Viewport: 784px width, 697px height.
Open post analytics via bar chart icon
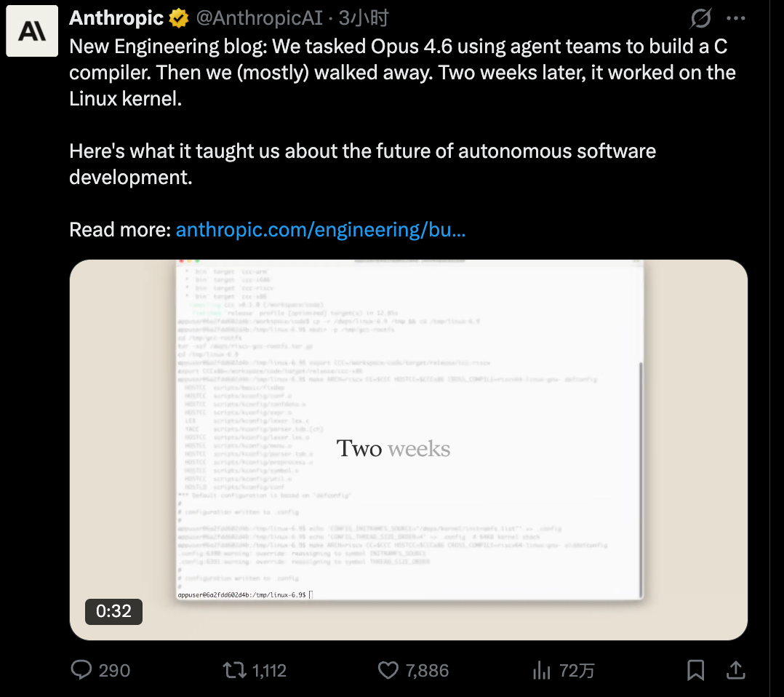(x=543, y=670)
